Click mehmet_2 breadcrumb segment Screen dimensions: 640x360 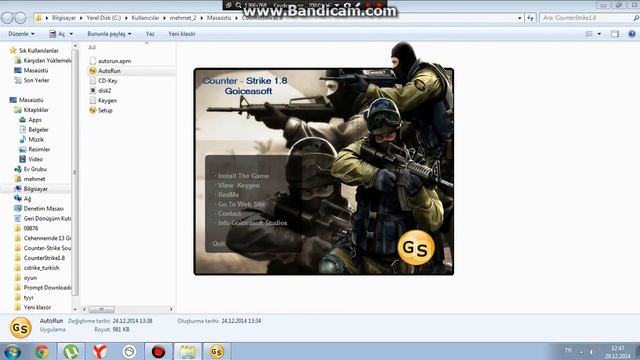click(183, 18)
